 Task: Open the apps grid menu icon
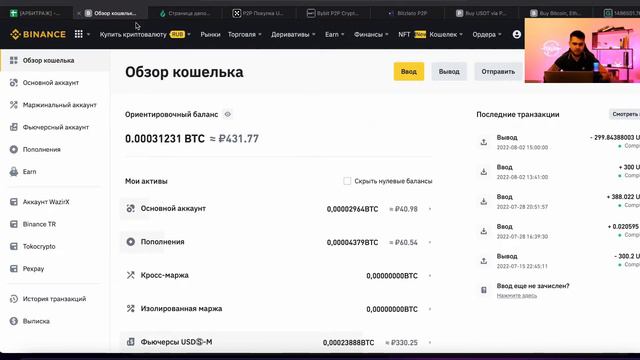click(79, 34)
